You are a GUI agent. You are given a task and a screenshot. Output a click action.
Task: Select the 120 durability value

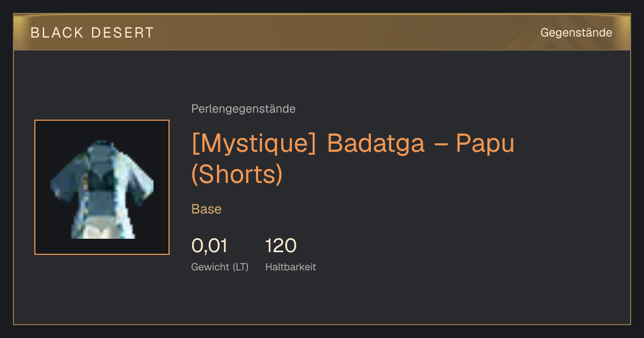click(x=281, y=246)
